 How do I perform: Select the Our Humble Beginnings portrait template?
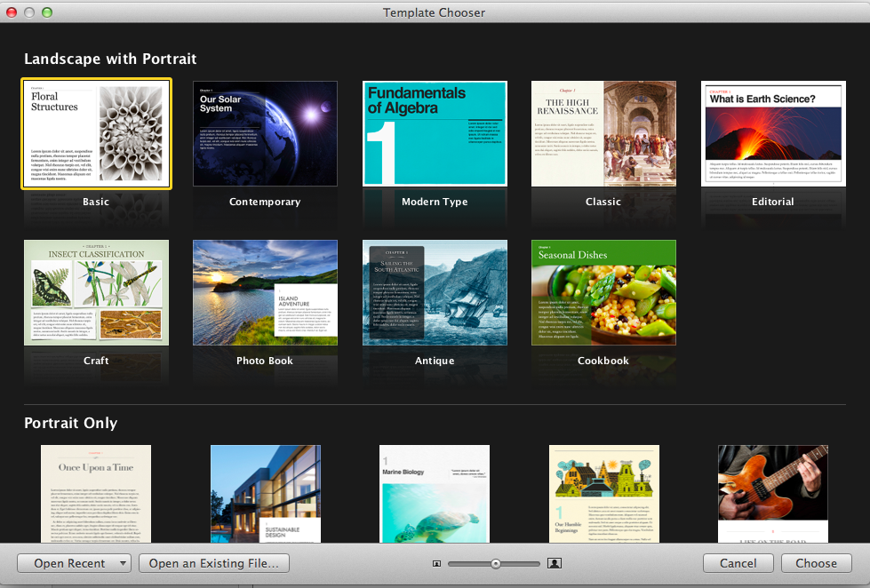point(604,494)
